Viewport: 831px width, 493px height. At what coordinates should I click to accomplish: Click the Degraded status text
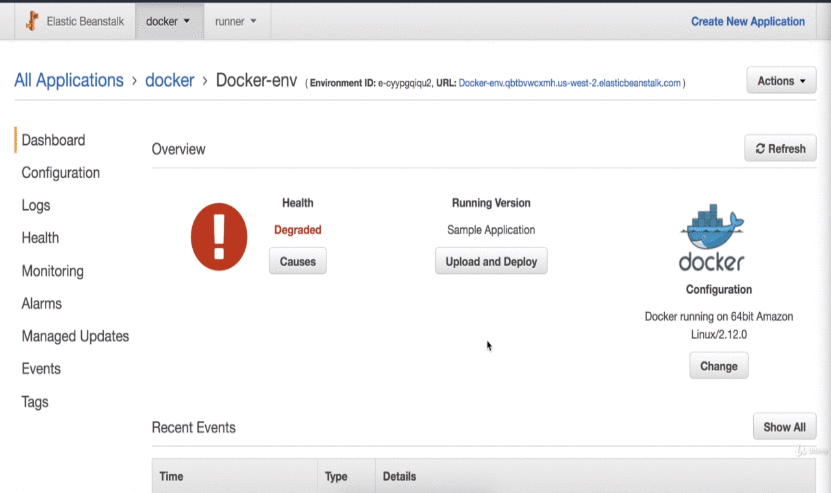coord(297,230)
